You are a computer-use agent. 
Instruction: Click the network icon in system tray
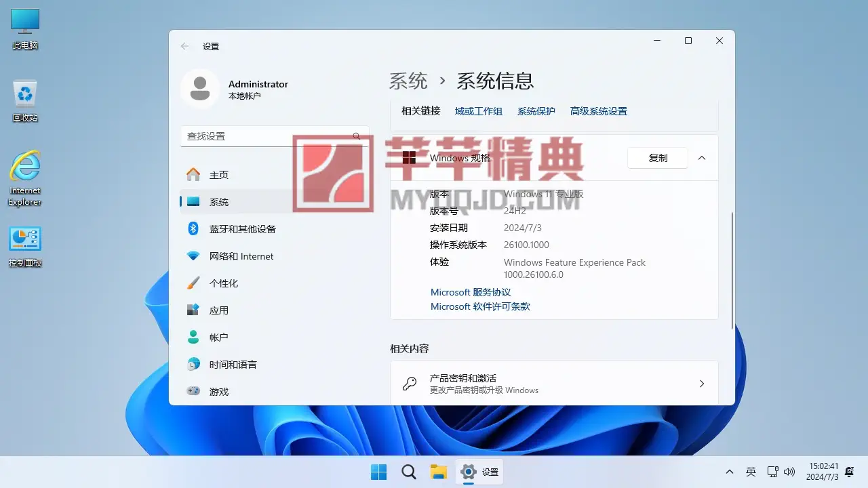tap(772, 472)
